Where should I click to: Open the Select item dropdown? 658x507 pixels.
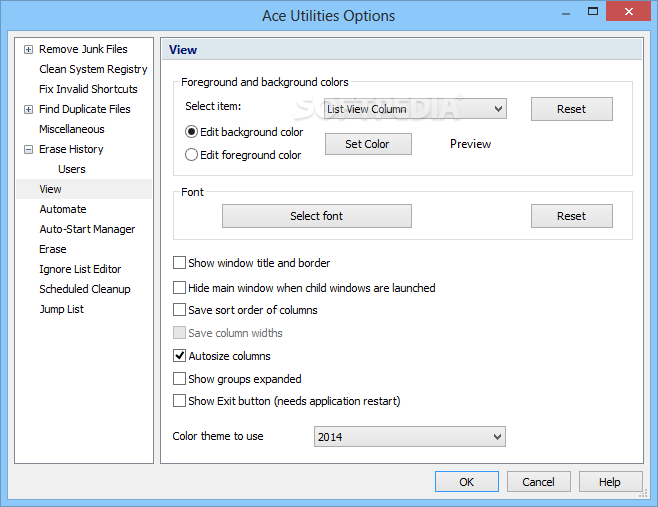pos(415,109)
